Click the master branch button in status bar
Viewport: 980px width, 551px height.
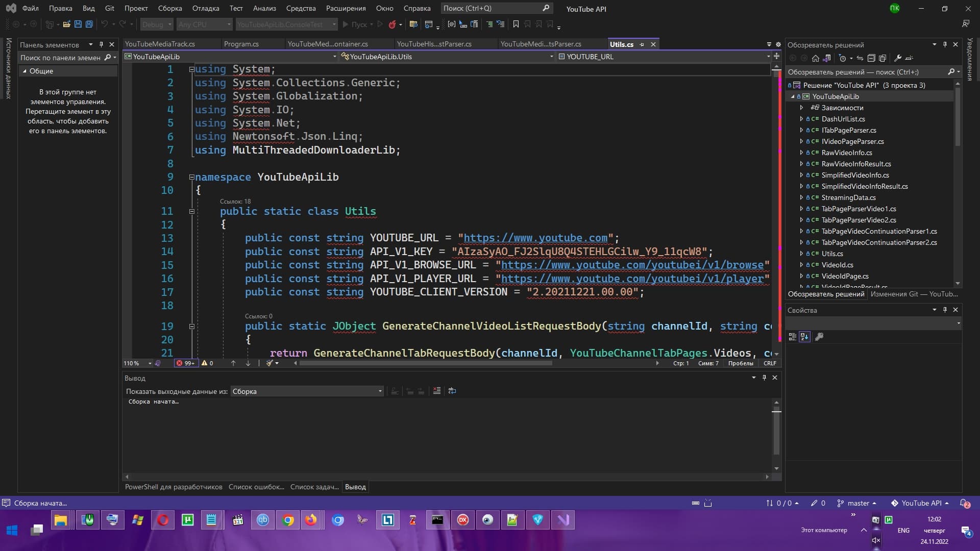click(857, 503)
